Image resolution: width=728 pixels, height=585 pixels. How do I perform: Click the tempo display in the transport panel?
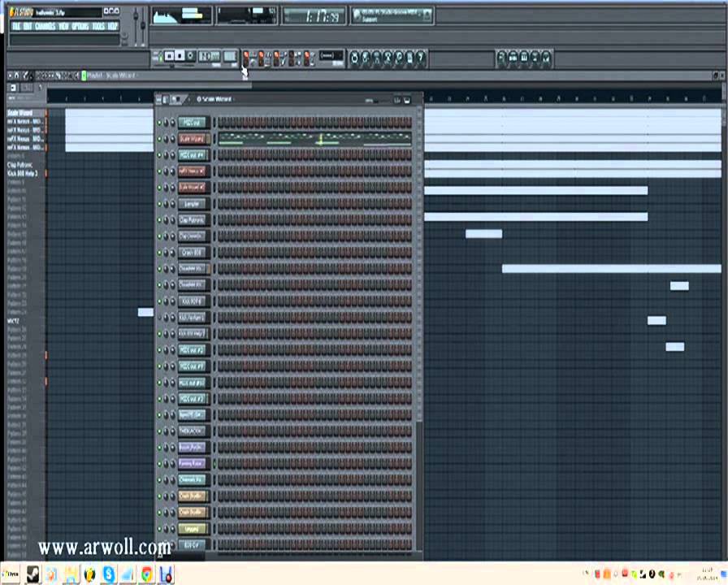(210, 57)
